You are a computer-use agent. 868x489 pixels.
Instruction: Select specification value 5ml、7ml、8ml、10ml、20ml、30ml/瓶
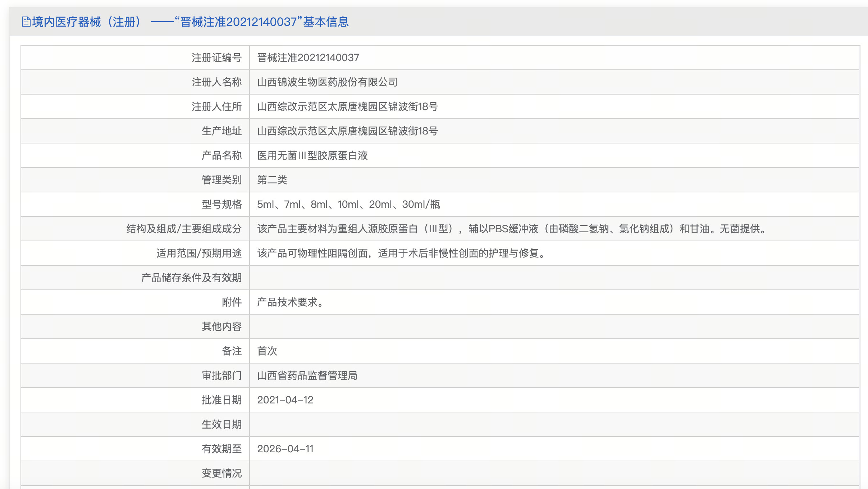348,204
